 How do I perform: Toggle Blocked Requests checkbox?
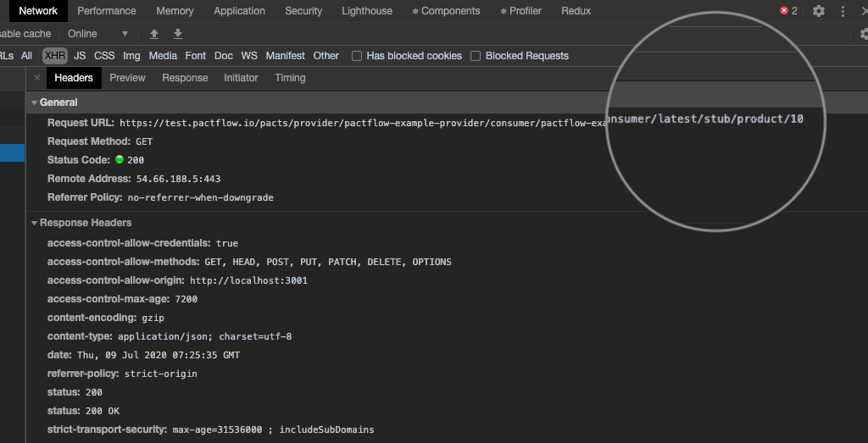[476, 56]
